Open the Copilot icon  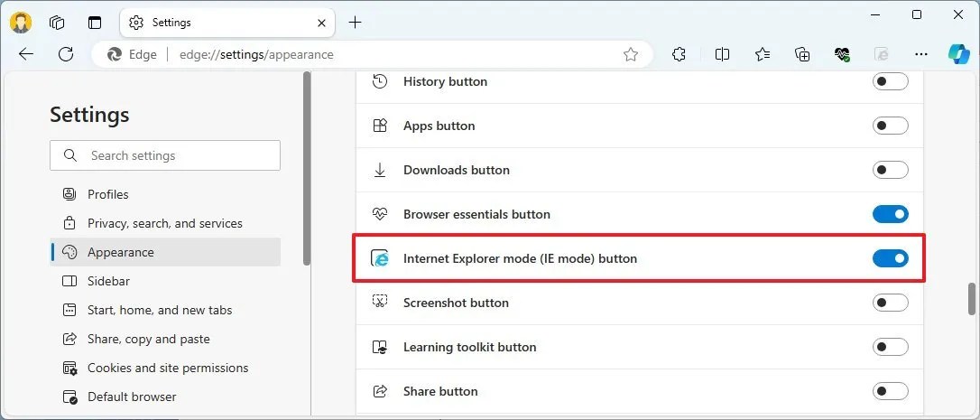(x=958, y=54)
